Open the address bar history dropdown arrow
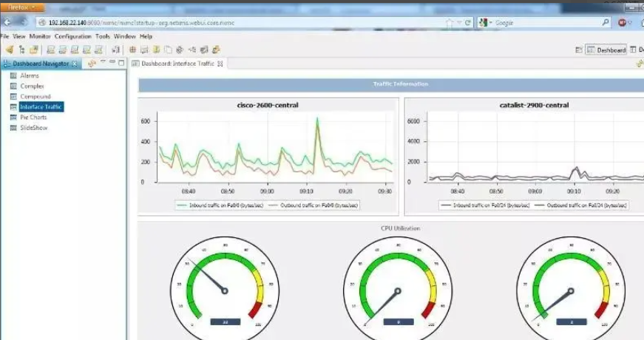Viewport: 644px width, 340px height. pos(459,23)
